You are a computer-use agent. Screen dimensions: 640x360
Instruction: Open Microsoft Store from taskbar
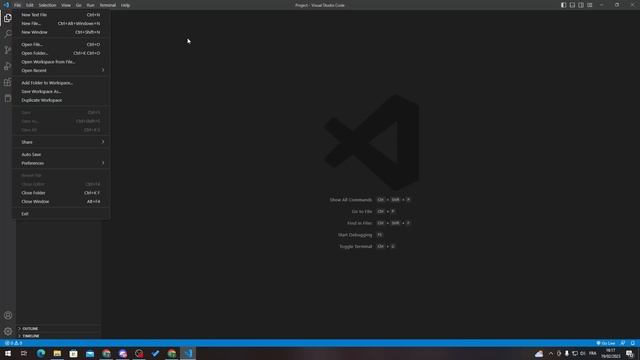(73, 353)
